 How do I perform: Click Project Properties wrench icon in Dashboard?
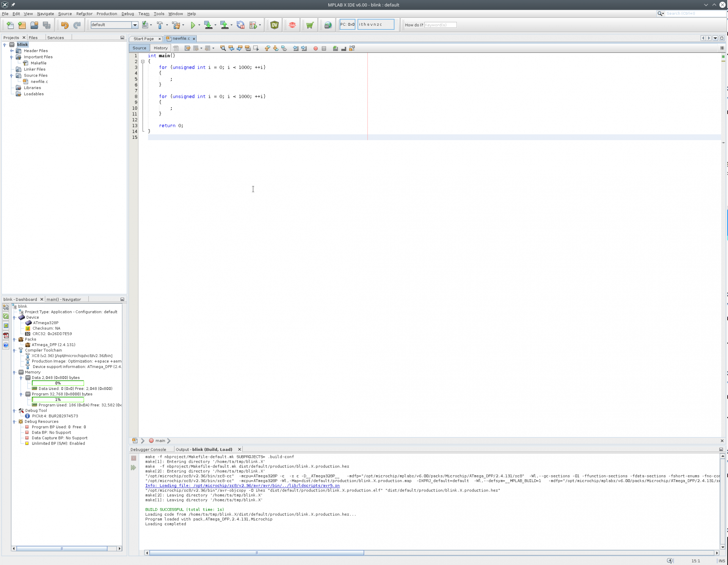[x=6, y=307]
